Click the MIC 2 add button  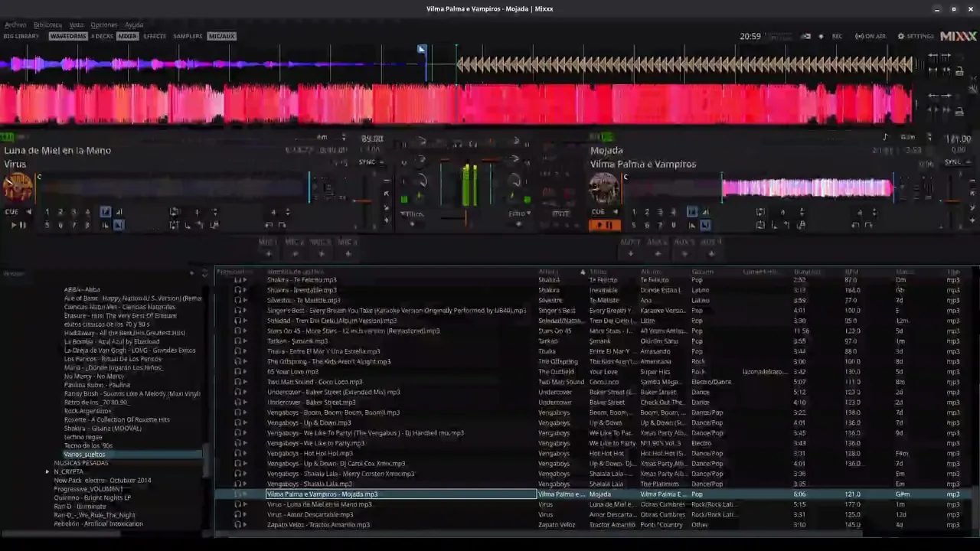click(295, 253)
